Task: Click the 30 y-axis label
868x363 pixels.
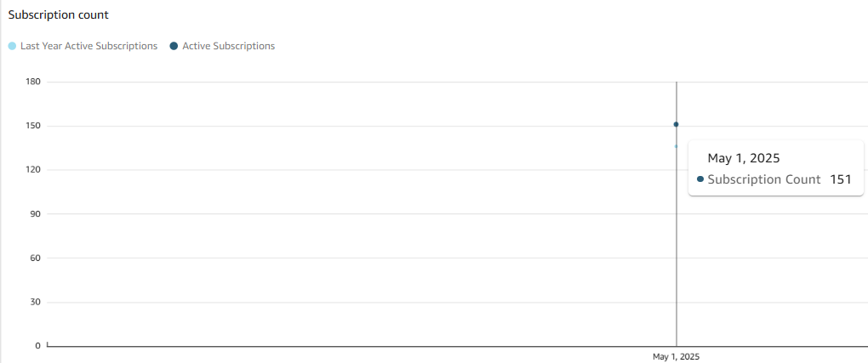Action: click(36, 302)
